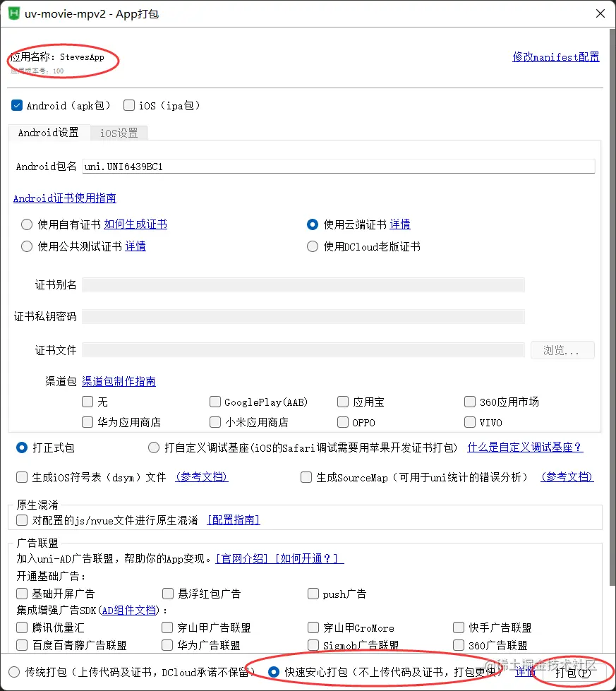Check the 360应用市场 channel checkbox
The height and width of the screenshot is (691, 616).
pyautogui.click(x=470, y=402)
